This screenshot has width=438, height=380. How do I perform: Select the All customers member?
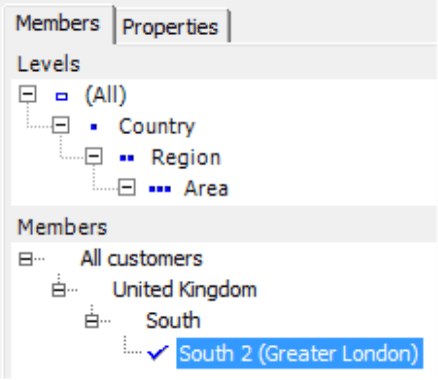pyautogui.click(x=142, y=259)
